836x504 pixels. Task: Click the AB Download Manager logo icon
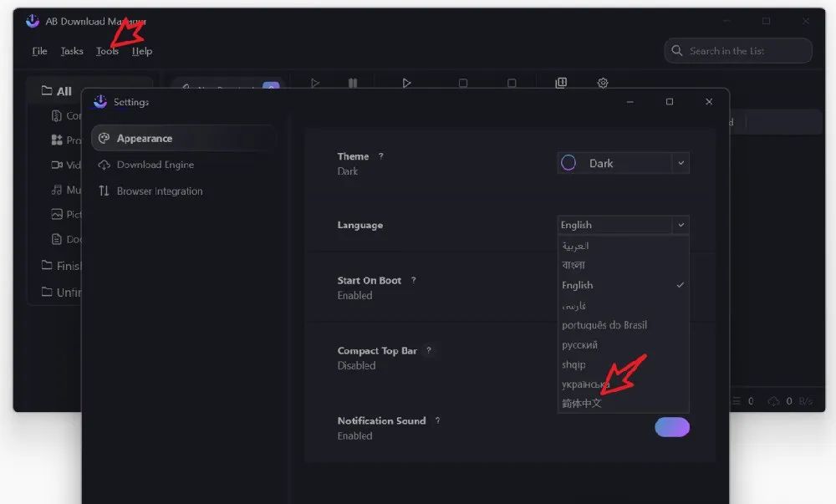[x=33, y=21]
